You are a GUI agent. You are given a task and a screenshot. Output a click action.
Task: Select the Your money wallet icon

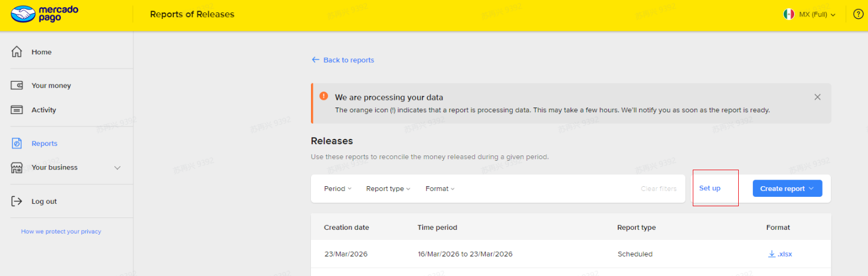click(17, 86)
